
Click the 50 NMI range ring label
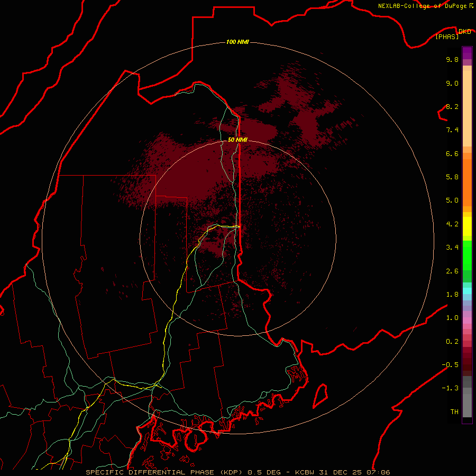(x=237, y=140)
